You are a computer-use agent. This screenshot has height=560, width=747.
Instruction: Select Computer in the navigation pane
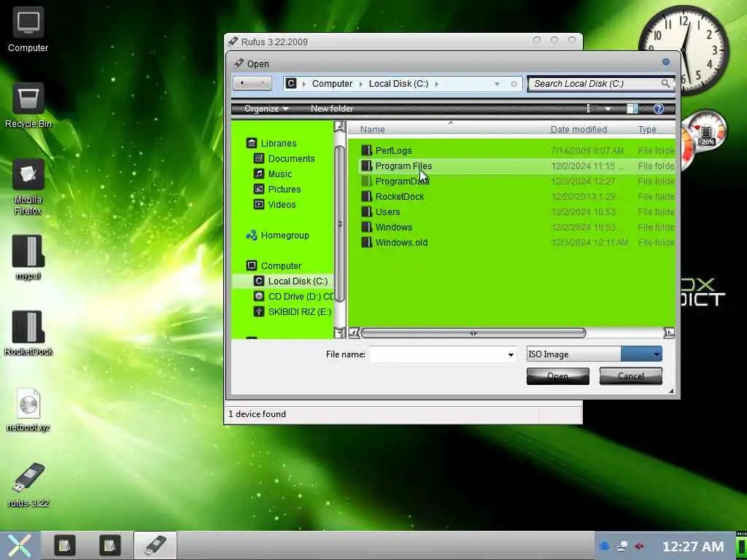[x=274, y=265]
